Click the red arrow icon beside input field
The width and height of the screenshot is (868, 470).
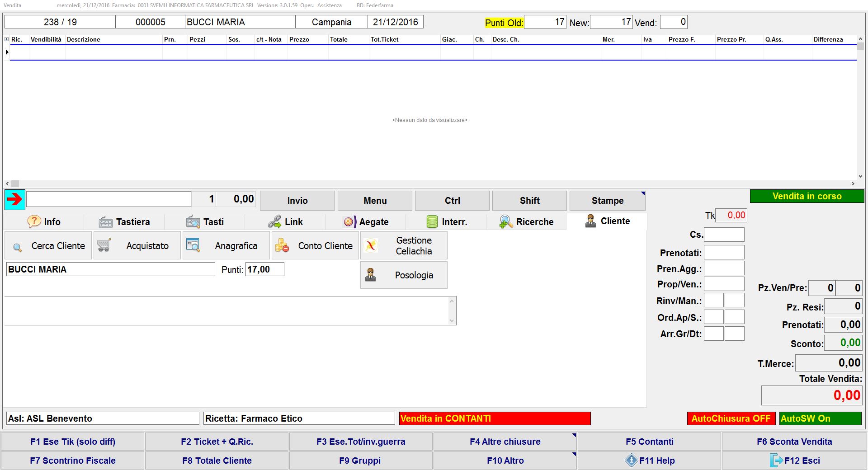tap(15, 199)
